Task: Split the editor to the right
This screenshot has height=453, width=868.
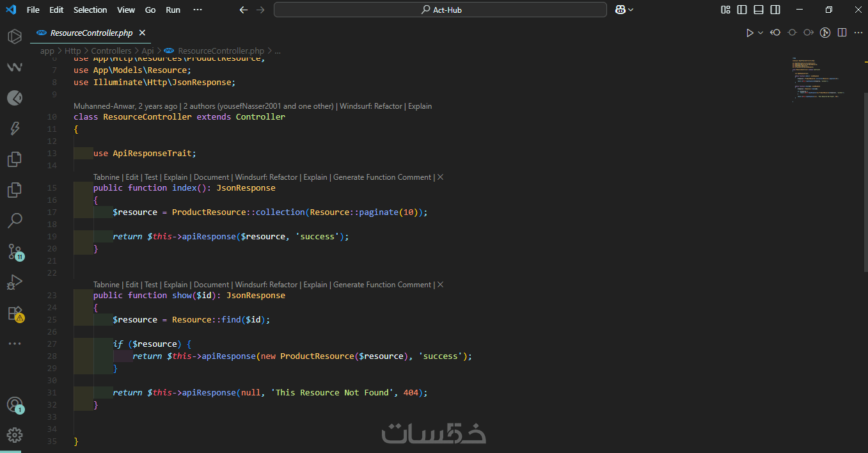Action: 842,33
